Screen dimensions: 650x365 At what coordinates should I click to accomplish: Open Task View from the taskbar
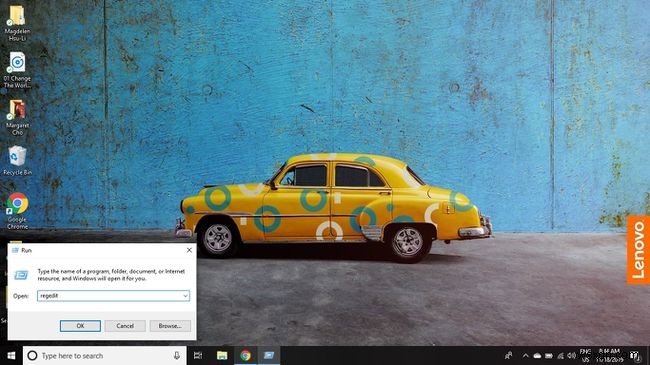point(198,355)
